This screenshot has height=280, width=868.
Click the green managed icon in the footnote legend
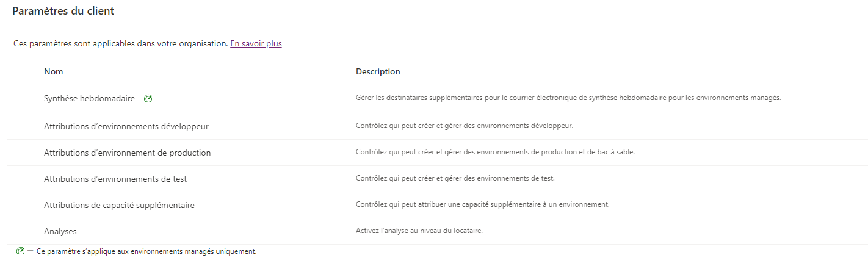[x=20, y=251]
